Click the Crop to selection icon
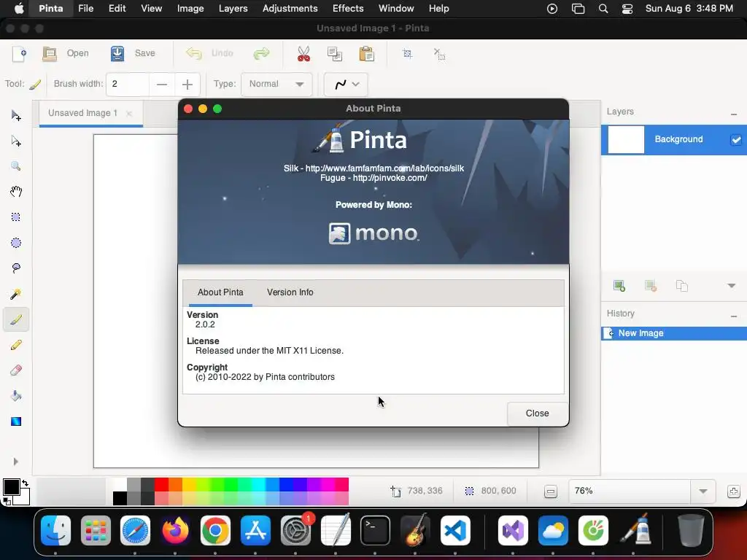The width and height of the screenshot is (747, 560). click(x=407, y=53)
